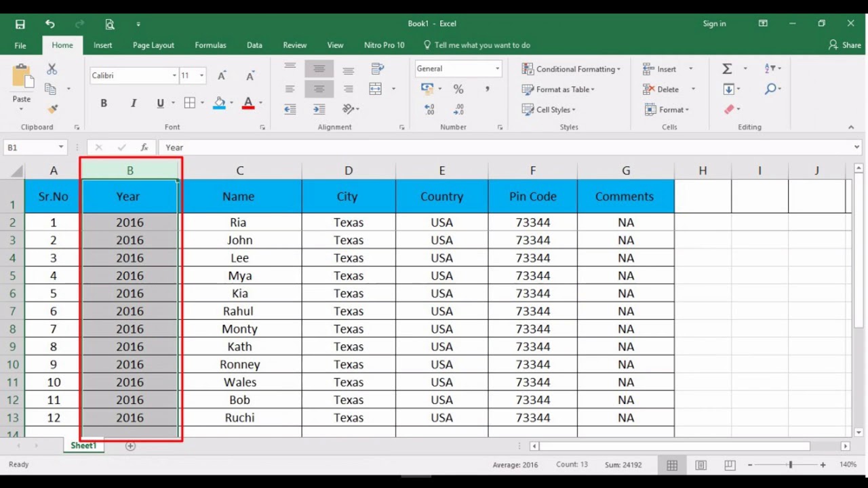This screenshot has height=488, width=868.
Task: Select the Sheet1 tab
Action: coord(83,446)
